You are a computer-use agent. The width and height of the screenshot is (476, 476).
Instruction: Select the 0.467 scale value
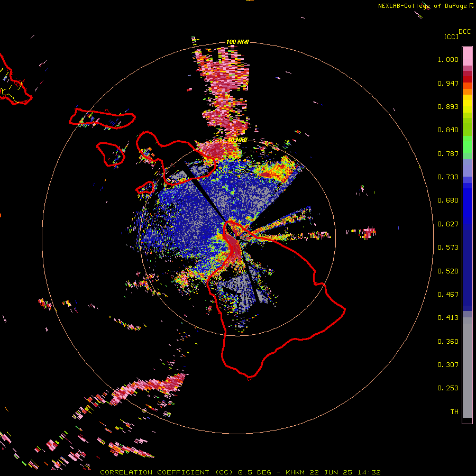point(448,295)
